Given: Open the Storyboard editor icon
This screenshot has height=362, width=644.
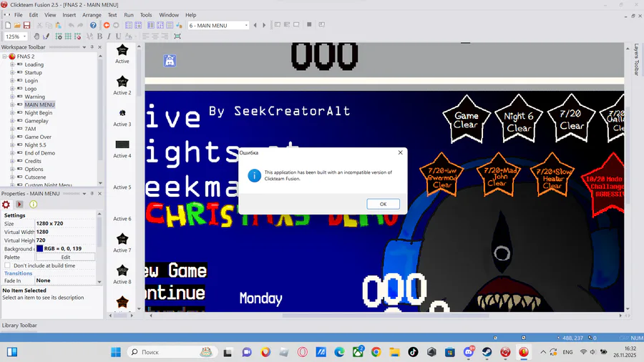Looking at the screenshot, I should [x=129, y=26].
